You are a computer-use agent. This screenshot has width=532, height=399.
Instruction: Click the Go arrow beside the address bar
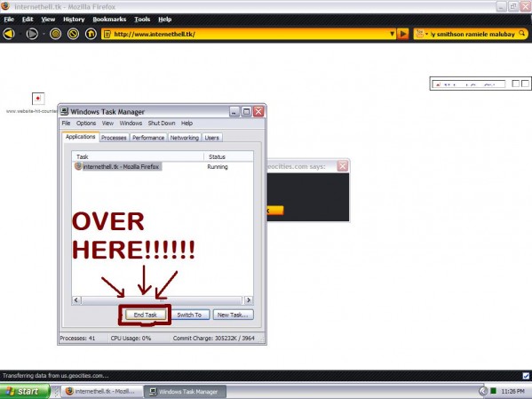click(x=402, y=34)
